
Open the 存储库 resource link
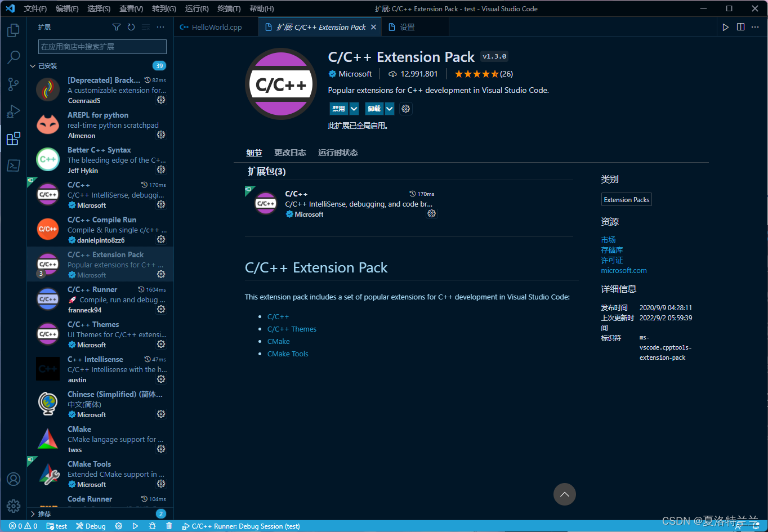612,250
